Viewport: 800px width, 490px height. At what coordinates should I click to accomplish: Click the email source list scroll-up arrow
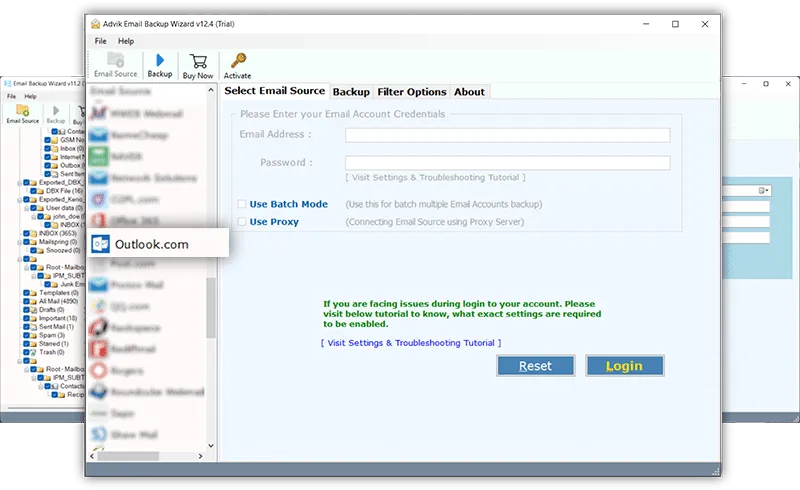[x=211, y=90]
